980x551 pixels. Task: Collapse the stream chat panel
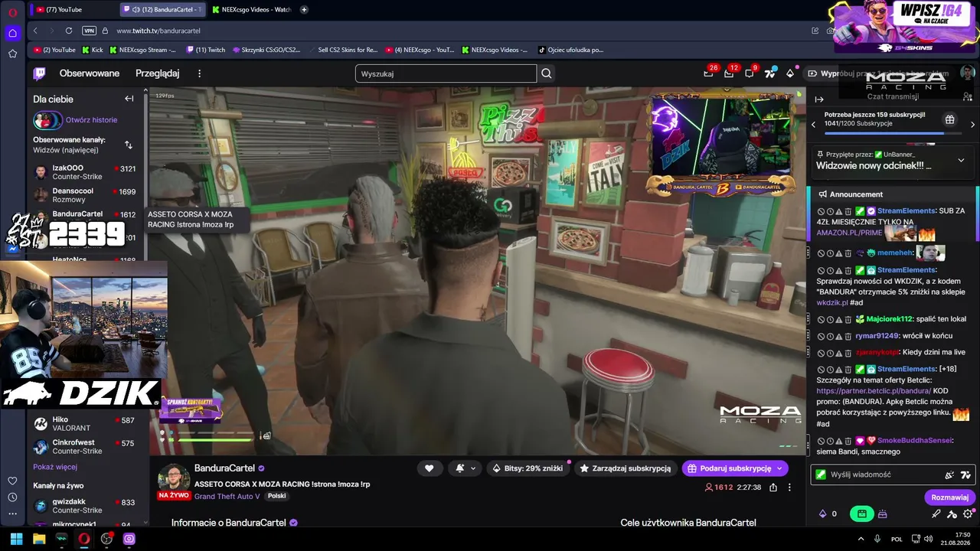click(819, 99)
